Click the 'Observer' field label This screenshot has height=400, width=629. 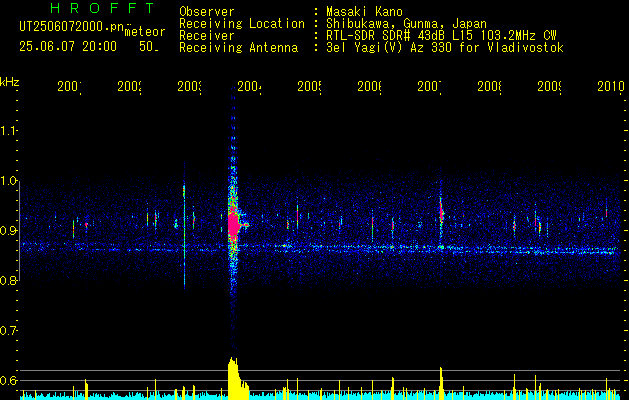207,11
